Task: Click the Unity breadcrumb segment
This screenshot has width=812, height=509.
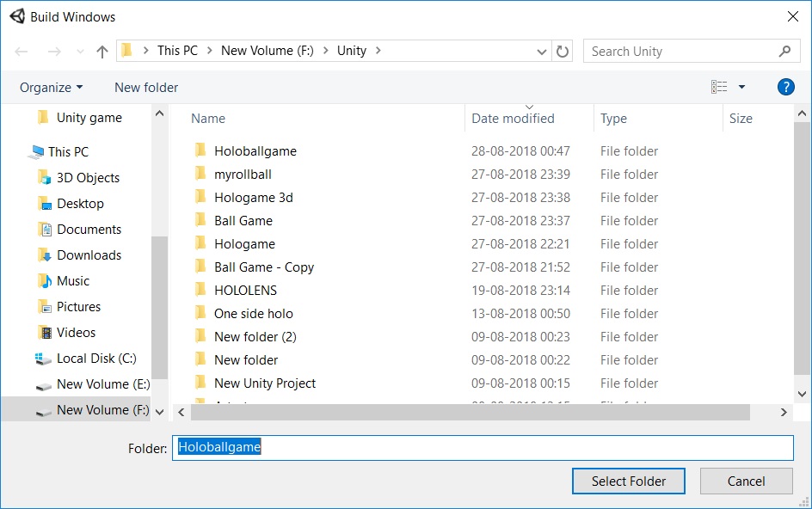Action: click(352, 51)
